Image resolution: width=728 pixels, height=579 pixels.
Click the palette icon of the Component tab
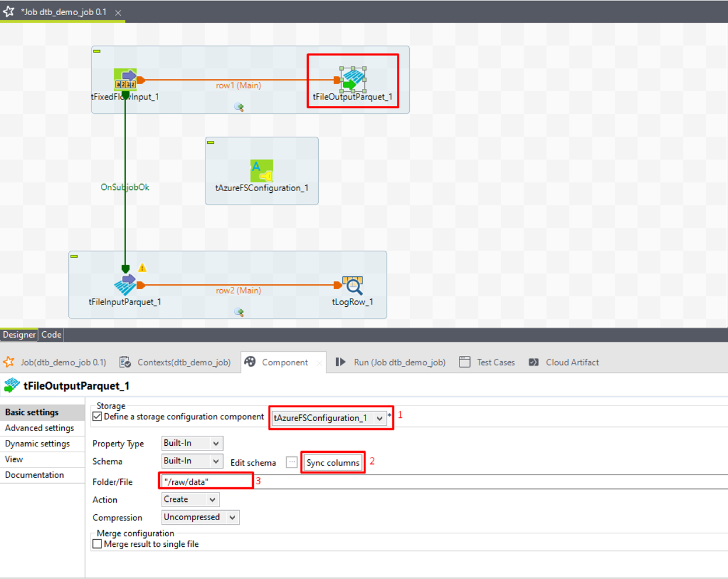(x=250, y=362)
